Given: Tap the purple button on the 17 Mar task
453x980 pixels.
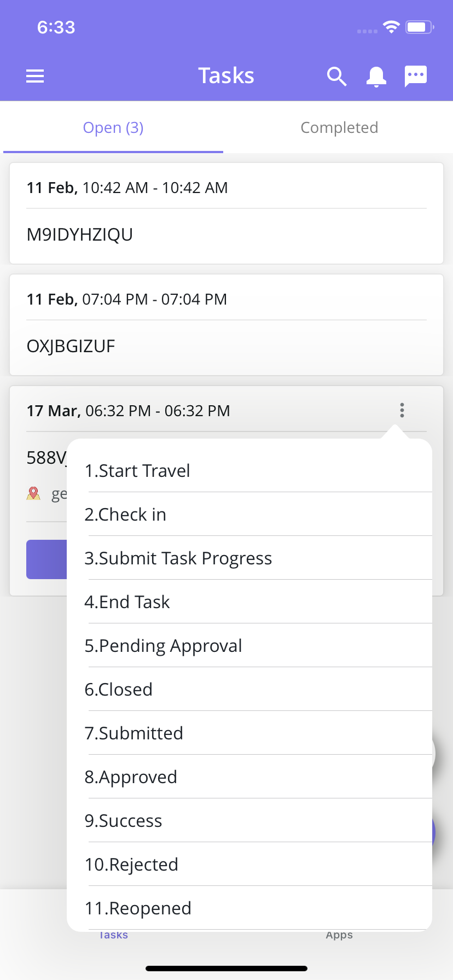Looking at the screenshot, I should click(47, 559).
